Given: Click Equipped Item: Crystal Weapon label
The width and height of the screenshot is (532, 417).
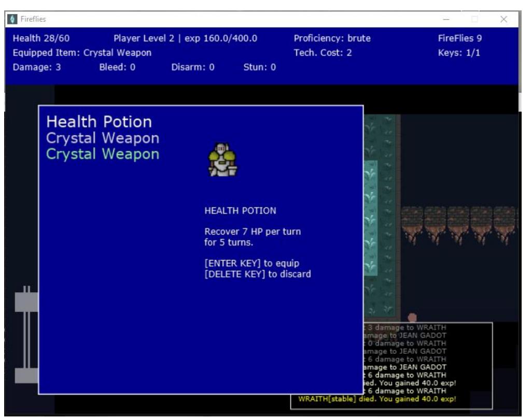Looking at the screenshot, I should pyautogui.click(x=82, y=53).
